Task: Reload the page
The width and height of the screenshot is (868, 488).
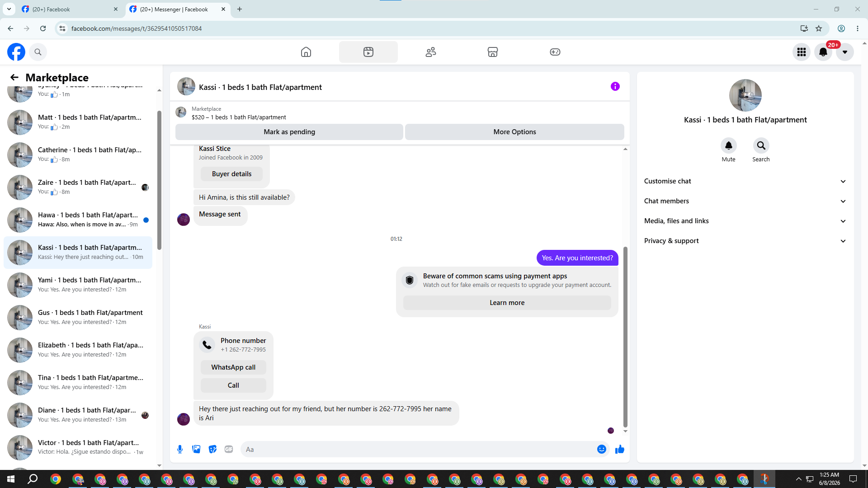Action: [43, 28]
